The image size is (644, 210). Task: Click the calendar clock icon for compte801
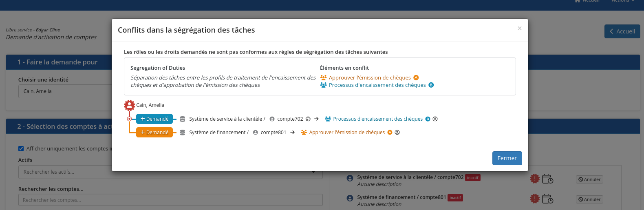point(547,199)
